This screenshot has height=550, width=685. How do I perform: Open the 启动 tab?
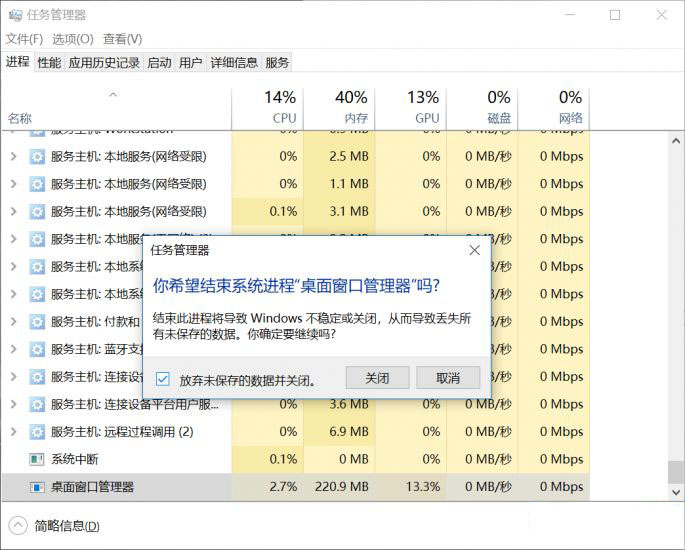[159, 62]
